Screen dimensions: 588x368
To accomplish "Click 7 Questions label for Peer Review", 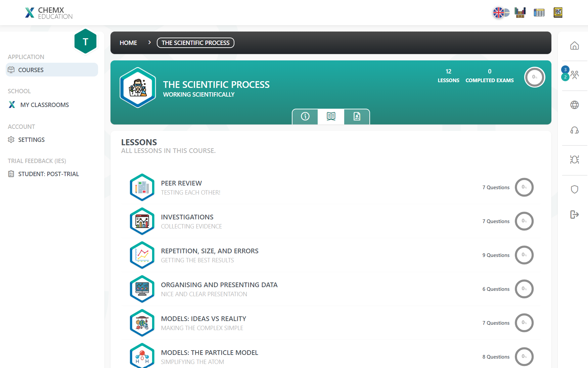I will 496,188.
